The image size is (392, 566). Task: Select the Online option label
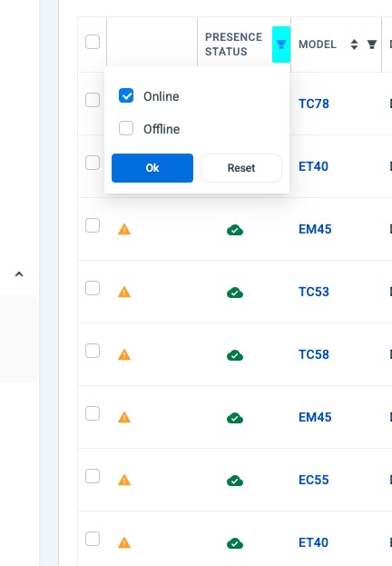tap(162, 96)
